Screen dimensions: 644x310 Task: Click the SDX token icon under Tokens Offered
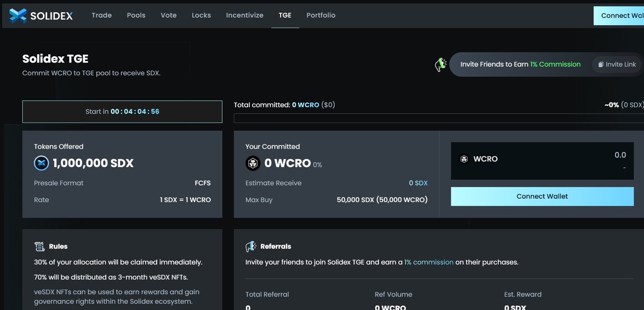[41, 163]
